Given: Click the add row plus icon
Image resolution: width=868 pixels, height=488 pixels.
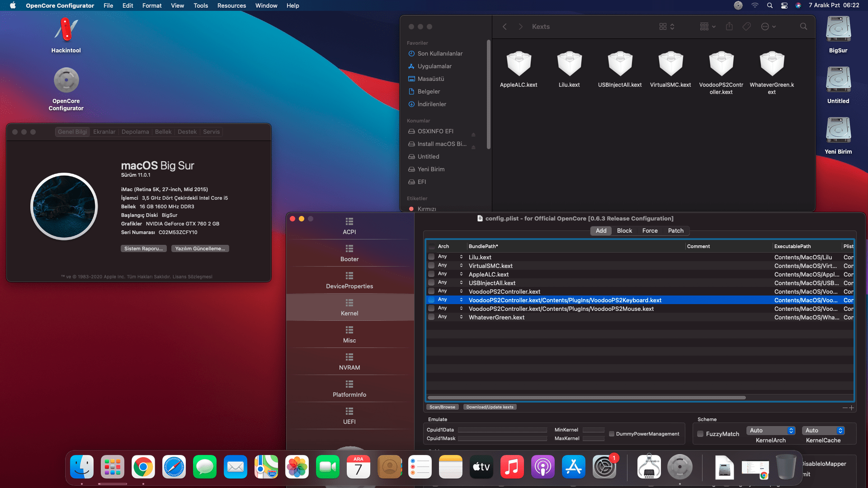Looking at the screenshot, I should tap(852, 408).
